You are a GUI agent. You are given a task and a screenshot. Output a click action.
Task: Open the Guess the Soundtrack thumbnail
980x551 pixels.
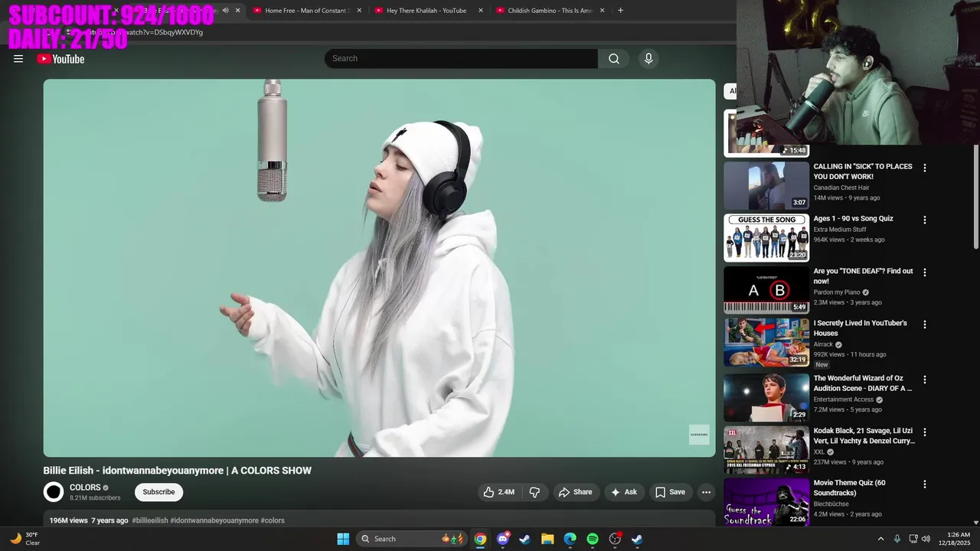click(x=766, y=502)
